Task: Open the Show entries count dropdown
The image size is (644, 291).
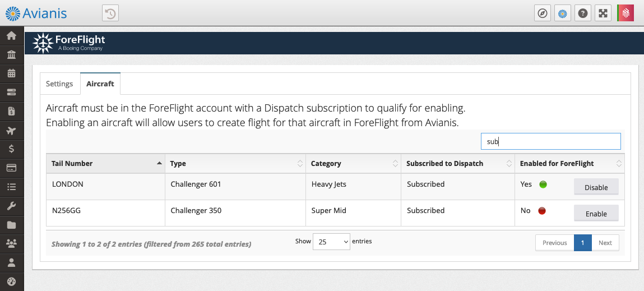Action: pos(331,242)
